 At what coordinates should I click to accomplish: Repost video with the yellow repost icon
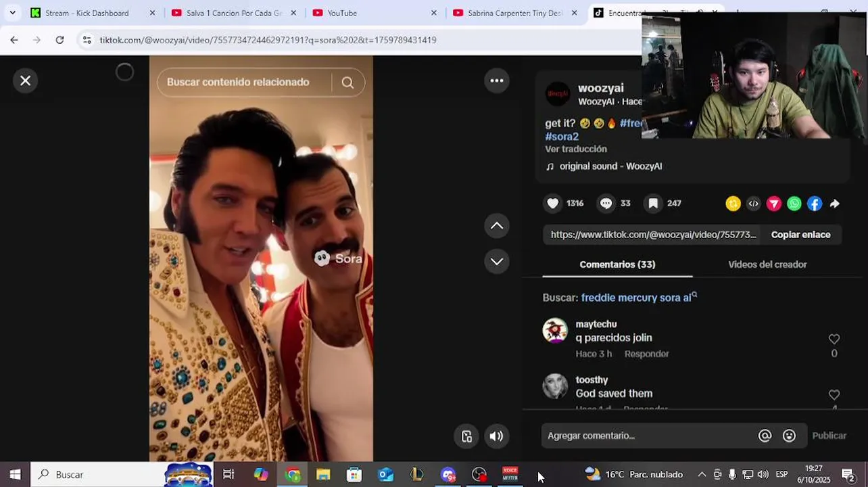pyautogui.click(x=733, y=204)
